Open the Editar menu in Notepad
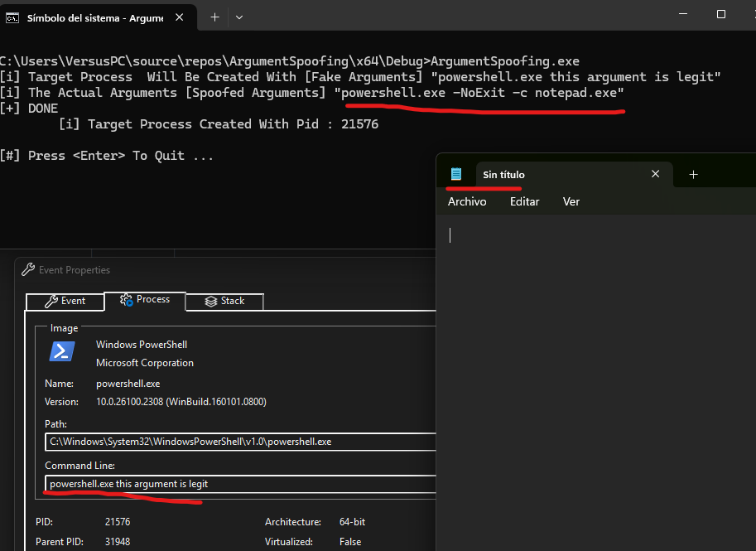This screenshot has height=551, width=756. [x=525, y=201]
